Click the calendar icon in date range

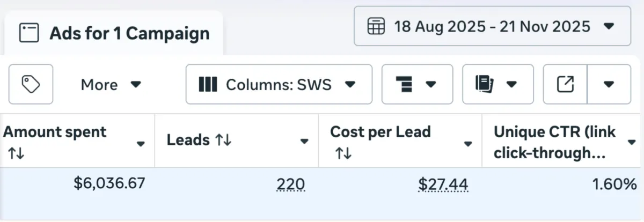(376, 26)
